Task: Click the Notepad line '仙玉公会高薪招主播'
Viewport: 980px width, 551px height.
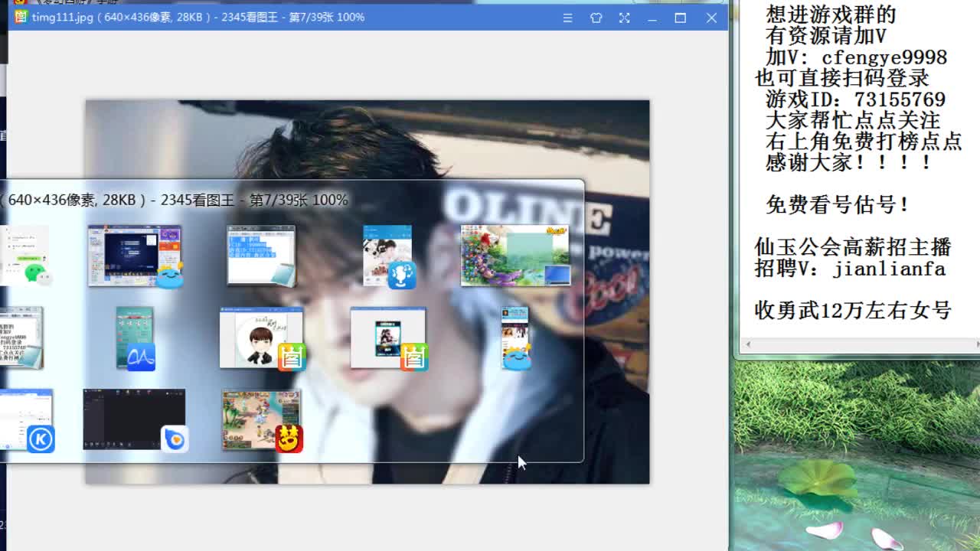Action: coord(853,247)
